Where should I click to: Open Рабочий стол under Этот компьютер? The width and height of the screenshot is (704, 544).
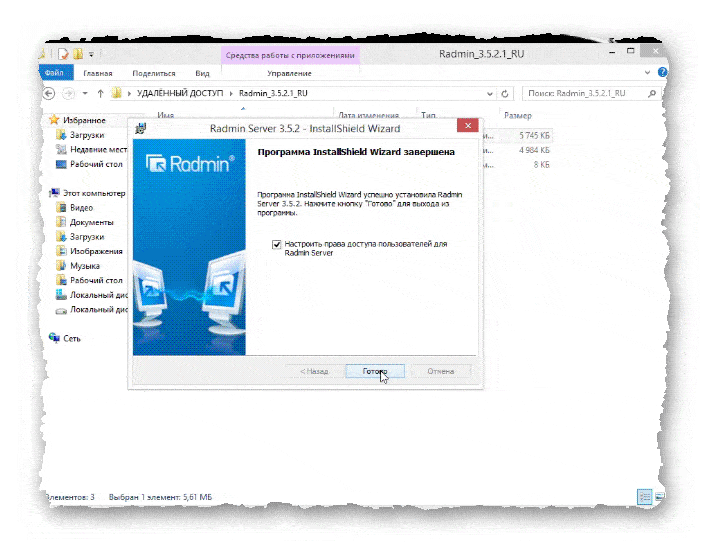click(89, 280)
